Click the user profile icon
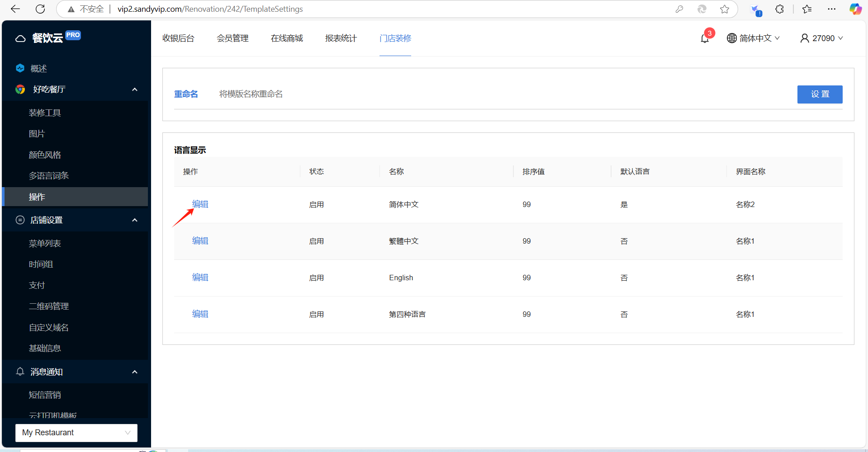 805,38
